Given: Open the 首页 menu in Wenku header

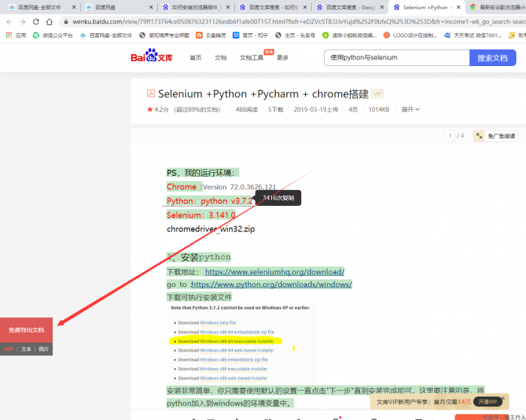Looking at the screenshot, I should point(195,58).
